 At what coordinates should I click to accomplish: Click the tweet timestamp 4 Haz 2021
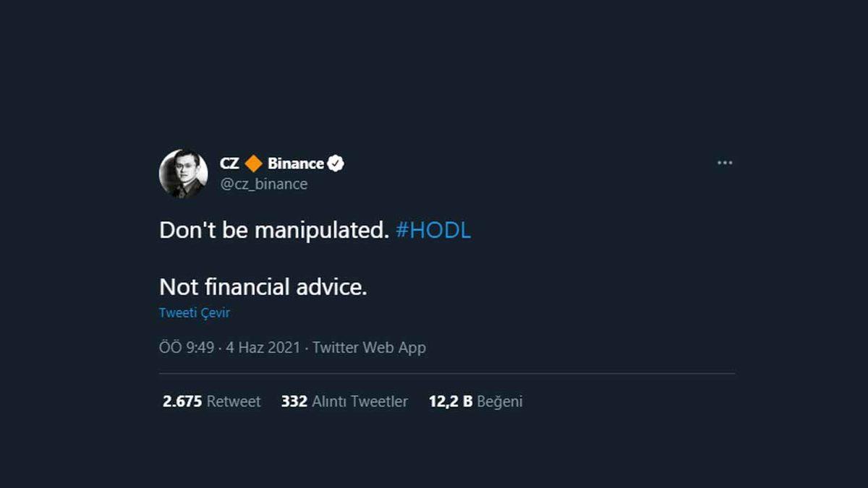pyautogui.click(x=263, y=347)
